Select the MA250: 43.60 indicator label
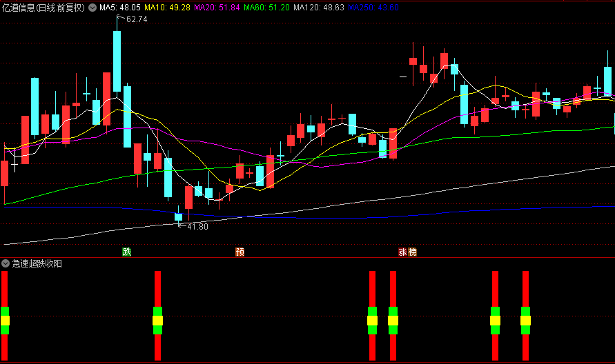This screenshot has height=364, width=615. pos(373,8)
